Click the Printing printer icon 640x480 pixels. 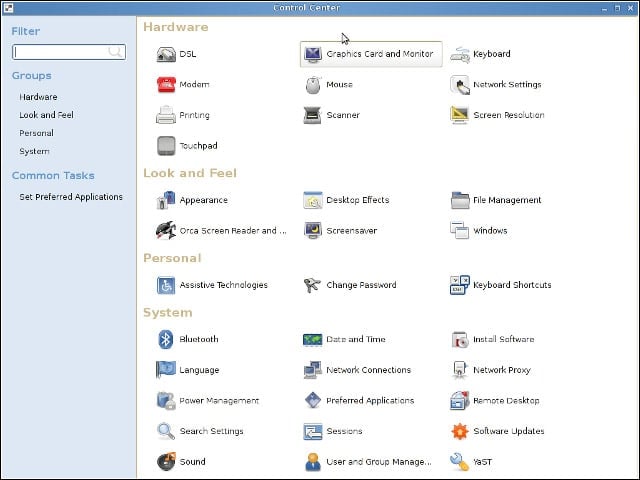[x=166, y=115]
